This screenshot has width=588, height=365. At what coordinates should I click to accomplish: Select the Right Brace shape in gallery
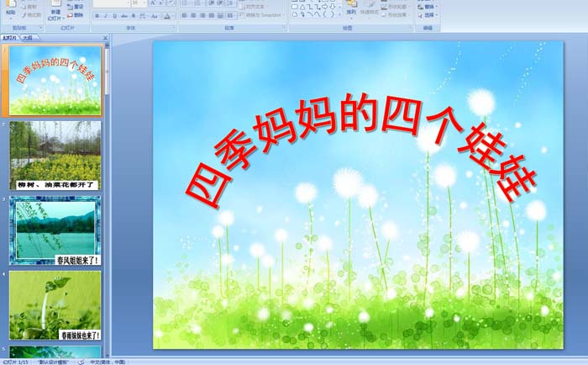point(333,14)
